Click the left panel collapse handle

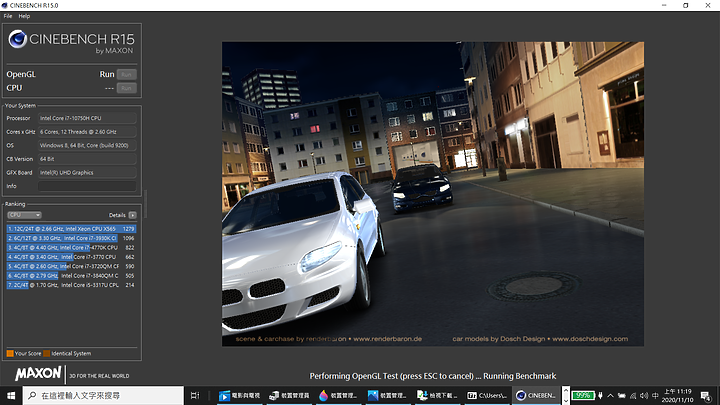[x=146, y=204]
